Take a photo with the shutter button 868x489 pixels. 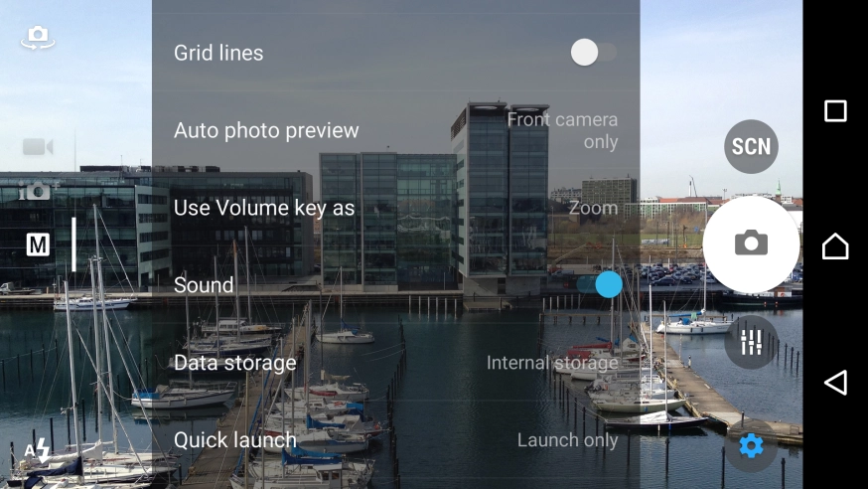pos(751,244)
